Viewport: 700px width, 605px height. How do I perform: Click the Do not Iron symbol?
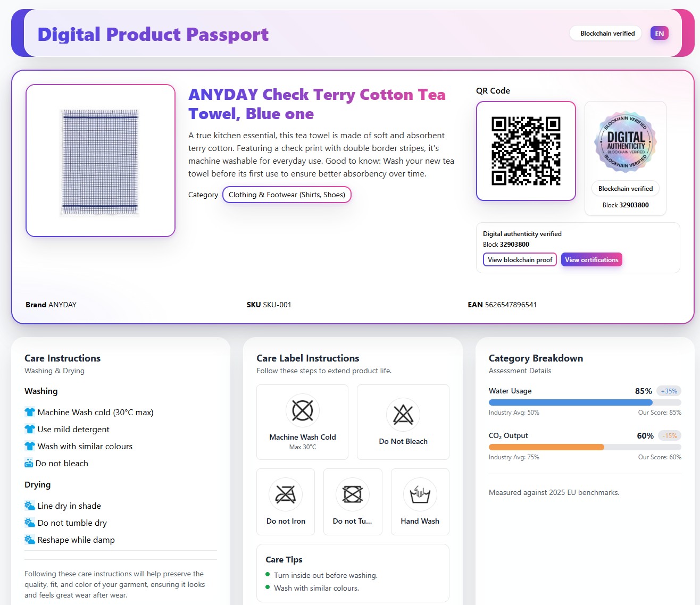[286, 494]
